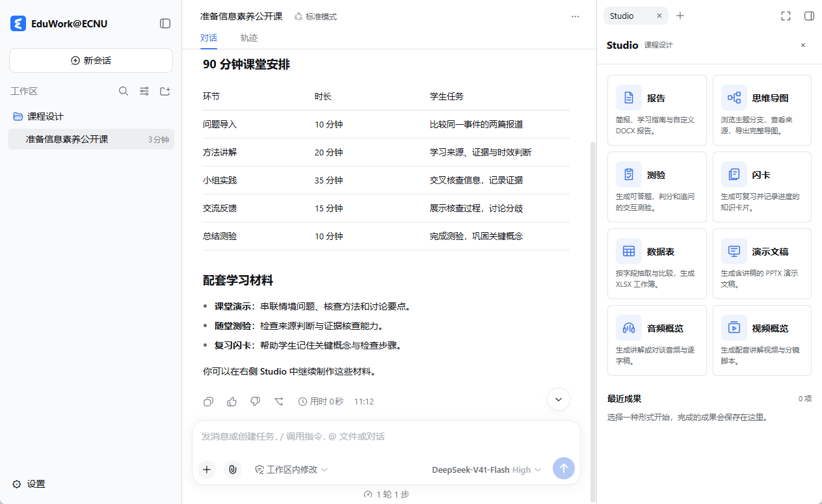
Task: Open the 视频概览 video overview card
Action: click(x=762, y=340)
